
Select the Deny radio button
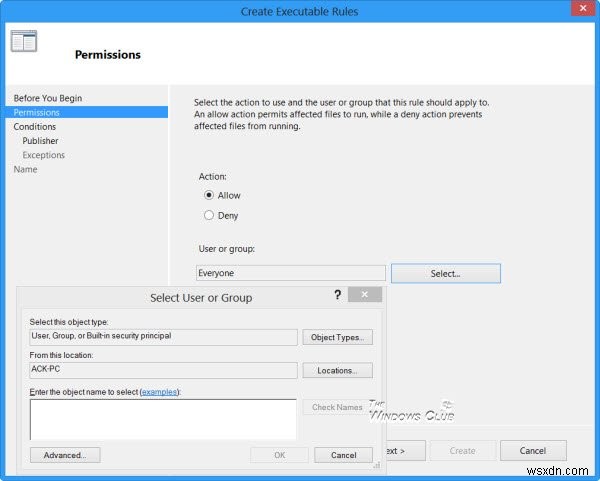[x=209, y=215]
